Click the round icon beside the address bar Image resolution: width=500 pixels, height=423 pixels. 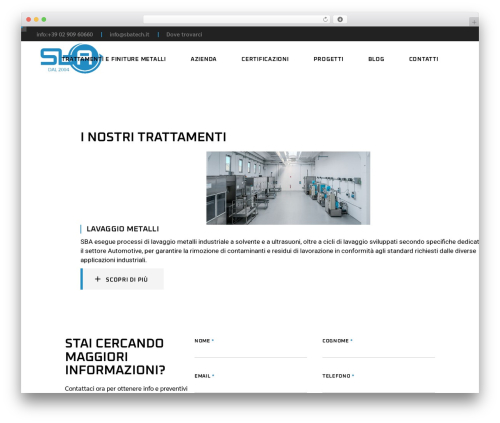(340, 20)
